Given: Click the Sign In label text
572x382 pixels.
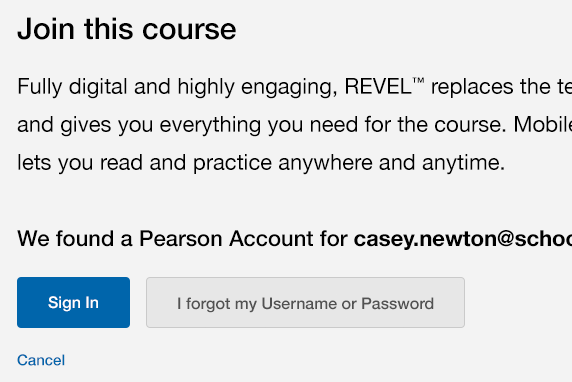Looking at the screenshot, I should point(73,303).
